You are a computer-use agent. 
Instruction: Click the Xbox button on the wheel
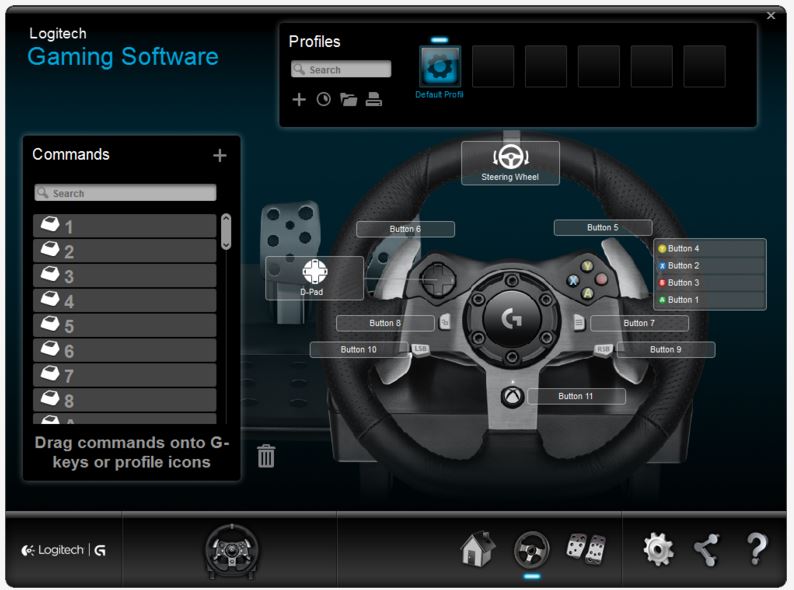pyautogui.click(x=512, y=397)
